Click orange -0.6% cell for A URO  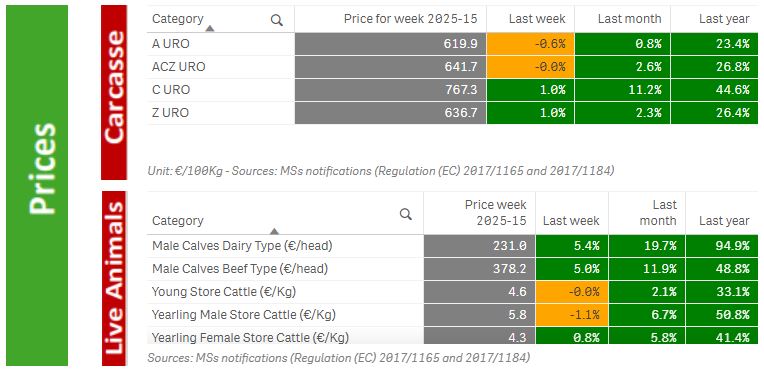pyautogui.click(x=531, y=44)
